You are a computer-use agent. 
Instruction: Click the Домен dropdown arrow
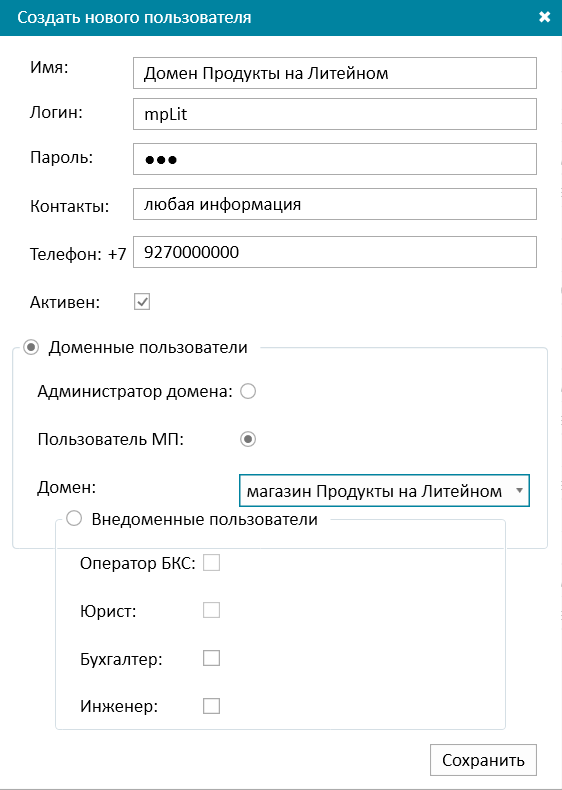[x=519, y=491]
